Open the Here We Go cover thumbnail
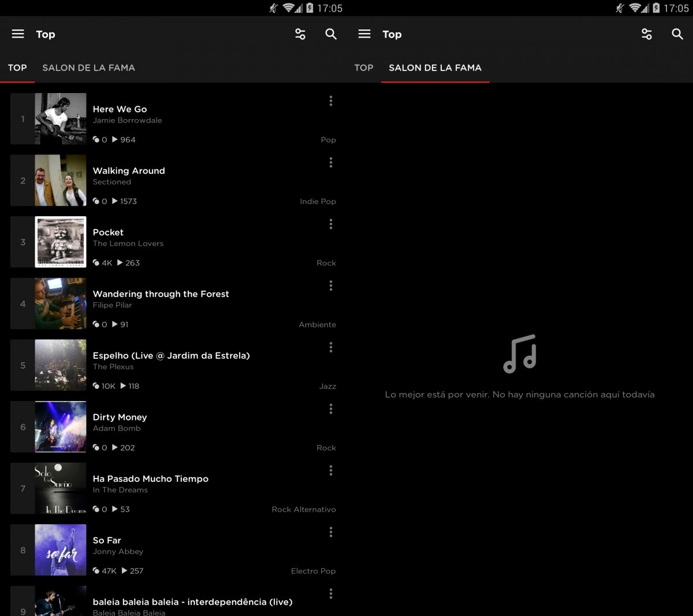Viewport: 693px width, 616px height. point(61,118)
